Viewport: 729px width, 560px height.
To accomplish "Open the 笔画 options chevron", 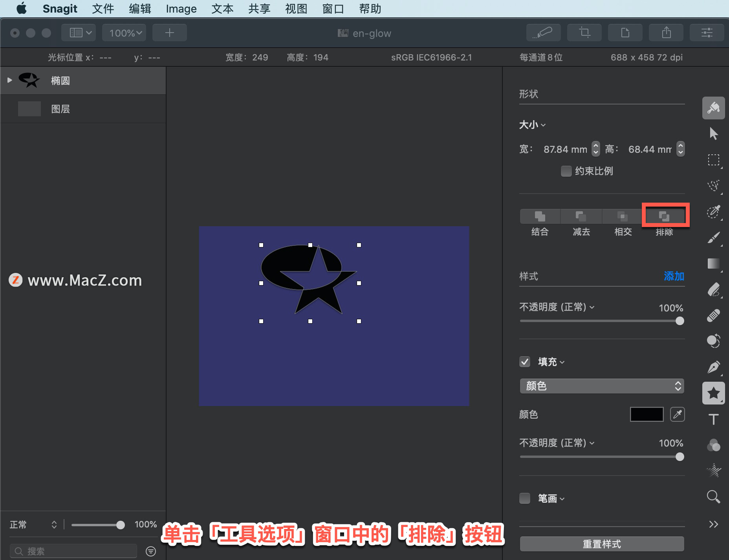I will click(x=562, y=499).
